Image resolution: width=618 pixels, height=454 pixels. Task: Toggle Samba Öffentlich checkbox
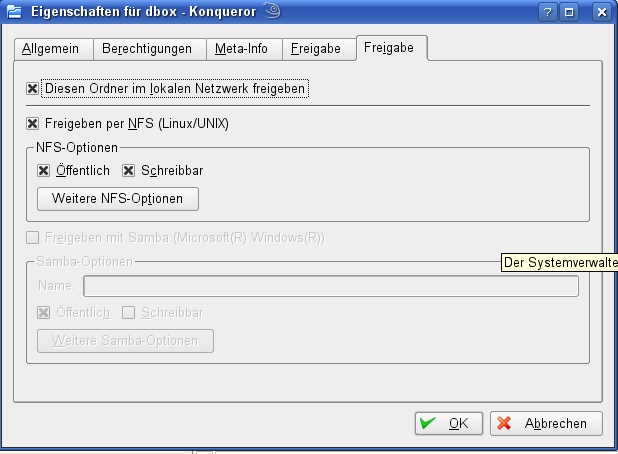pos(43,313)
